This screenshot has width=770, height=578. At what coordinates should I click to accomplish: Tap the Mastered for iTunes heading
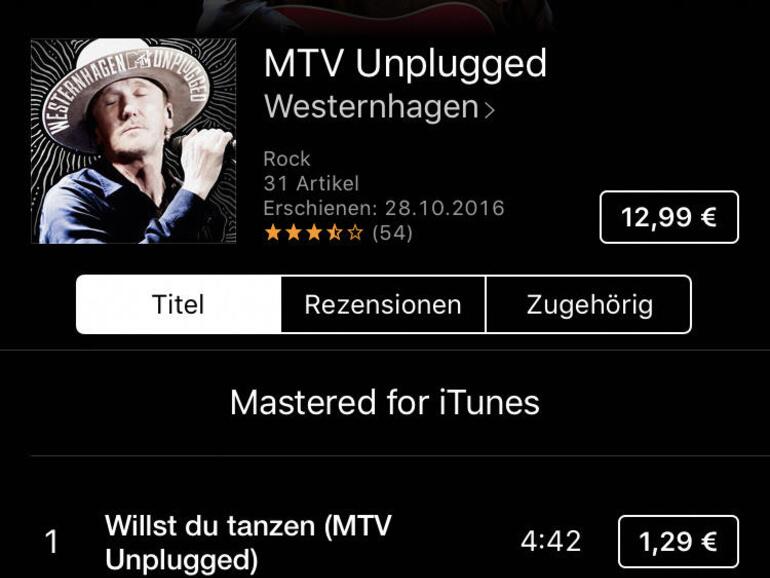[385, 403]
